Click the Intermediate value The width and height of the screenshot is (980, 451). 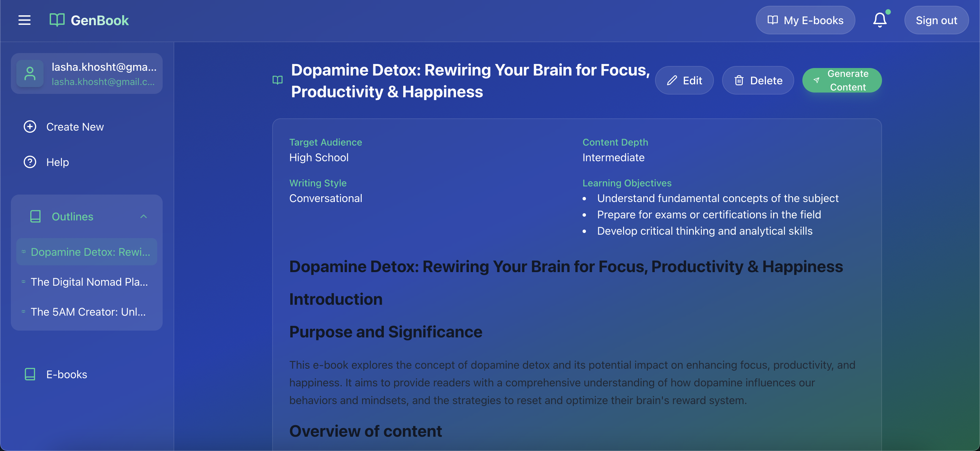tap(613, 157)
